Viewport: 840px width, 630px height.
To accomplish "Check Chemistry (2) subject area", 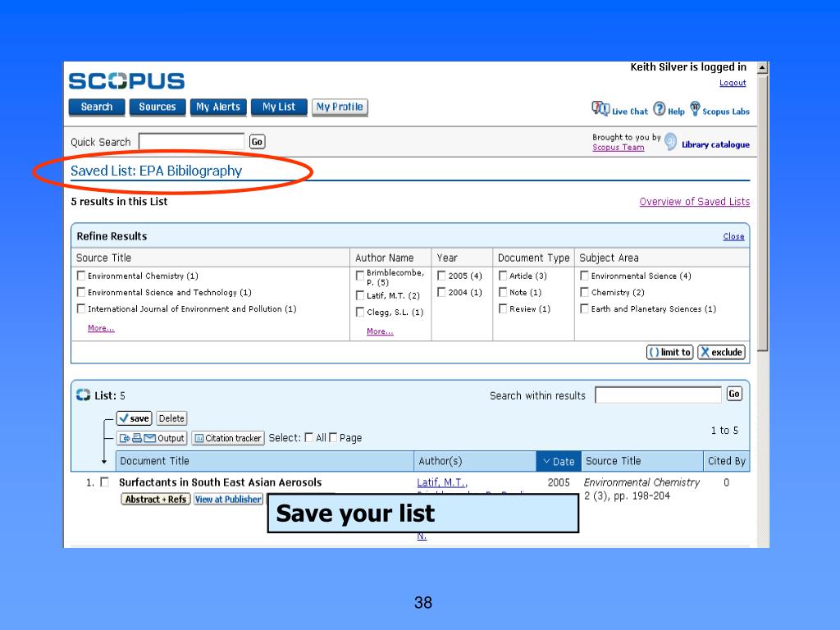I will (x=584, y=292).
